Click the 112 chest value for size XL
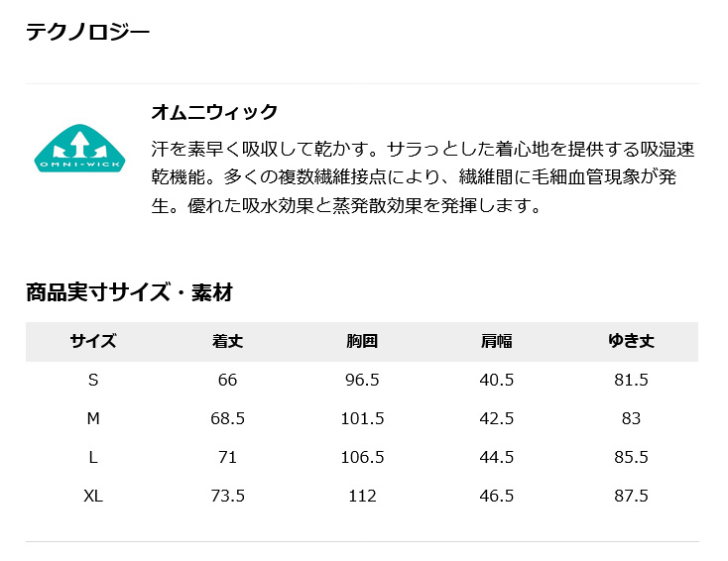 [362, 496]
